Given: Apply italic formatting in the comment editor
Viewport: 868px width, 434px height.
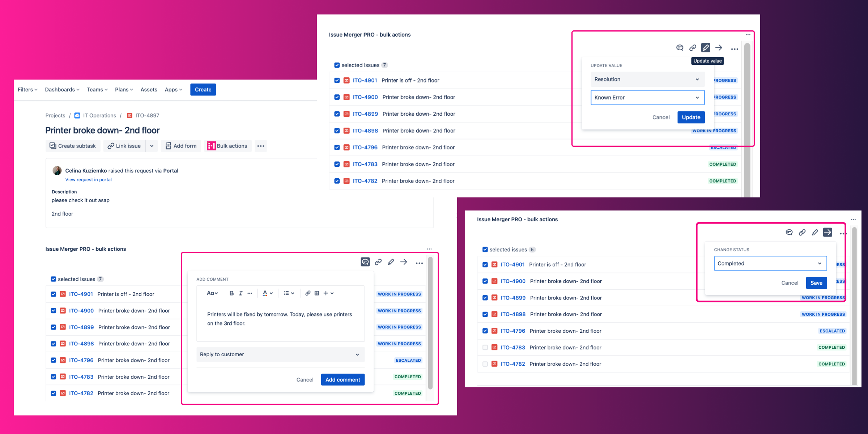Looking at the screenshot, I should click(241, 293).
